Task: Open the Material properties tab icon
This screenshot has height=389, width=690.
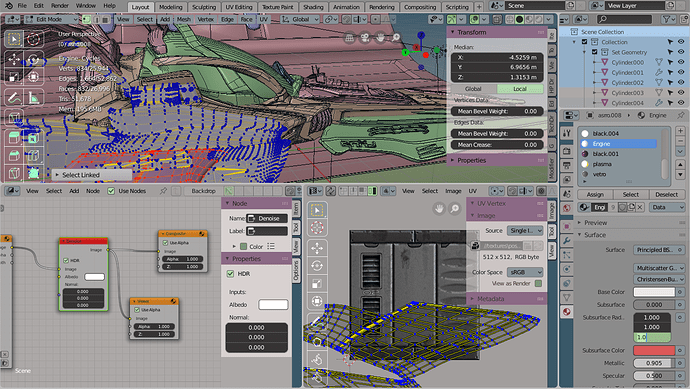Action: click(566, 312)
